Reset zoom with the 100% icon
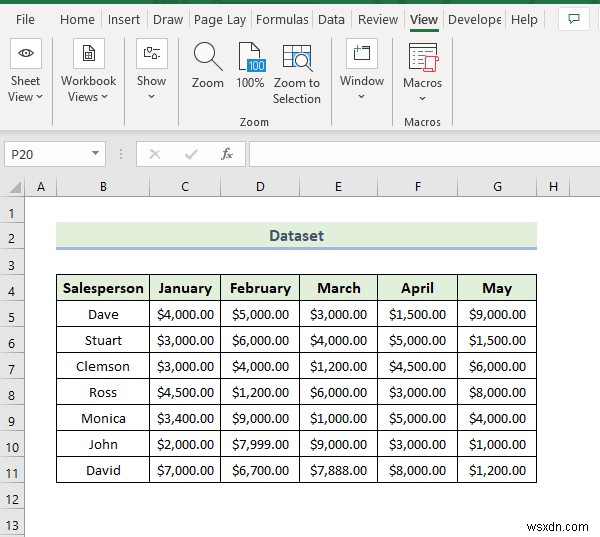 [251, 57]
